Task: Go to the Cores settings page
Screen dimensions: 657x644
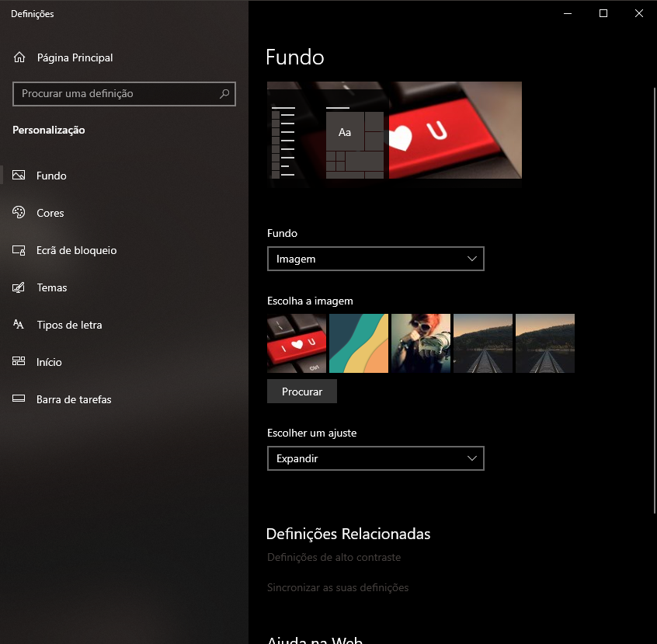Action: pos(50,213)
